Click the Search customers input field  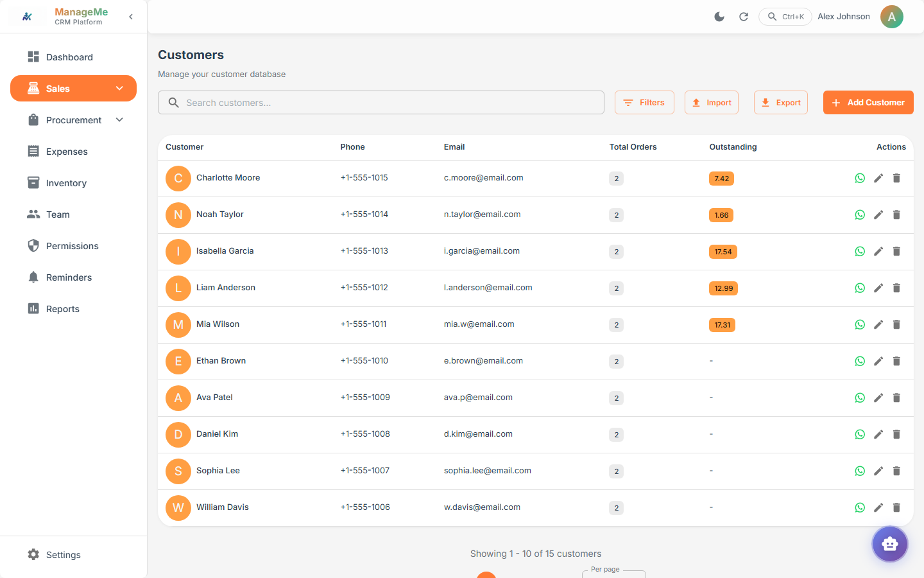click(381, 103)
